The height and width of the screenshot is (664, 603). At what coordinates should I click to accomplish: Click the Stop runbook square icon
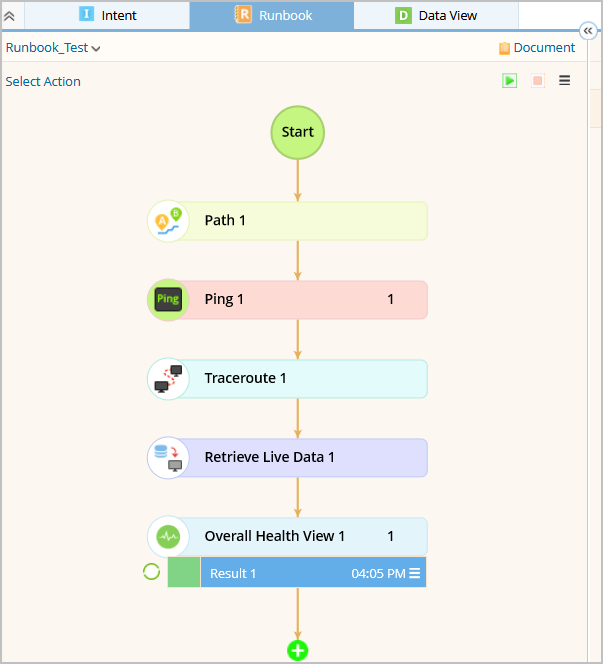[538, 80]
